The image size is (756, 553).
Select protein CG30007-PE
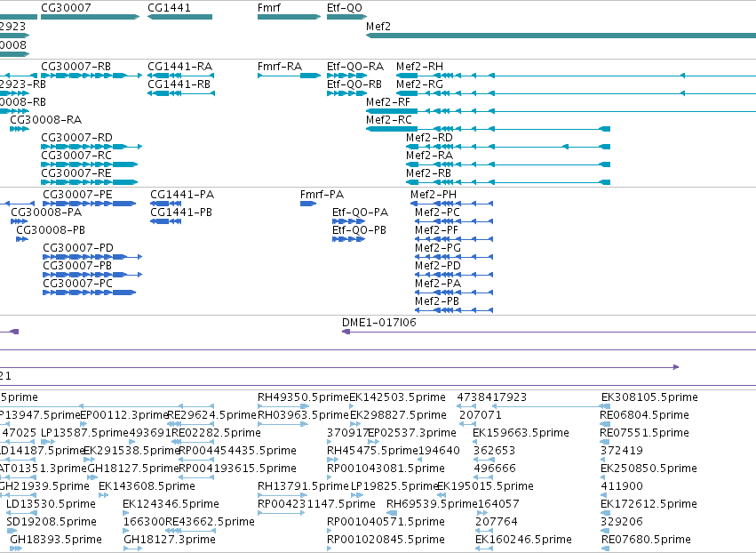pos(89,204)
